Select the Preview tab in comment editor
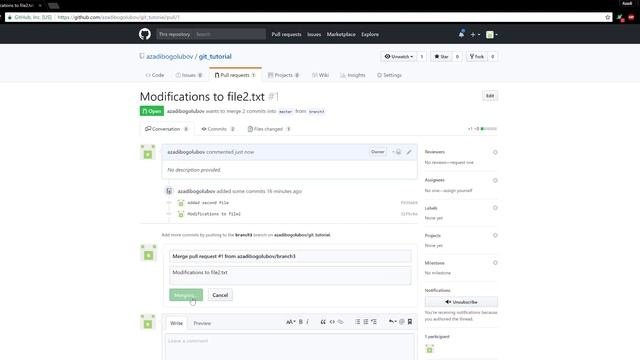640x360 pixels. 202,323
